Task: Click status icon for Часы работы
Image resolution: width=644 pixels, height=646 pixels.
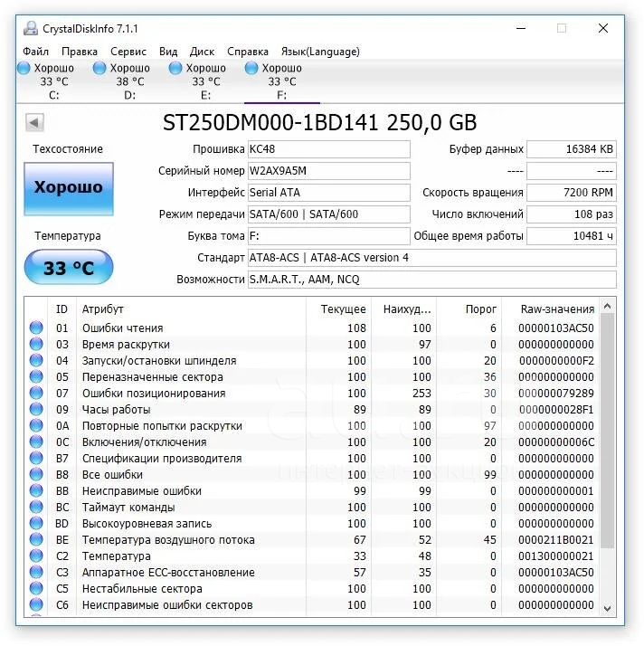Action: click(36, 409)
